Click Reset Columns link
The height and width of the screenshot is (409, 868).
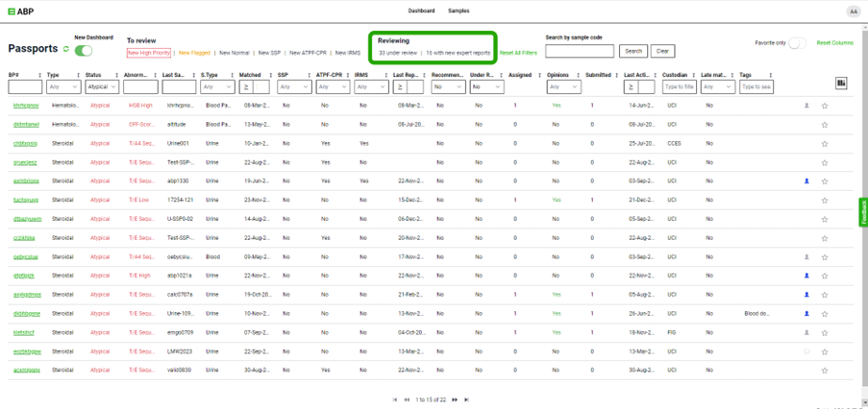834,42
